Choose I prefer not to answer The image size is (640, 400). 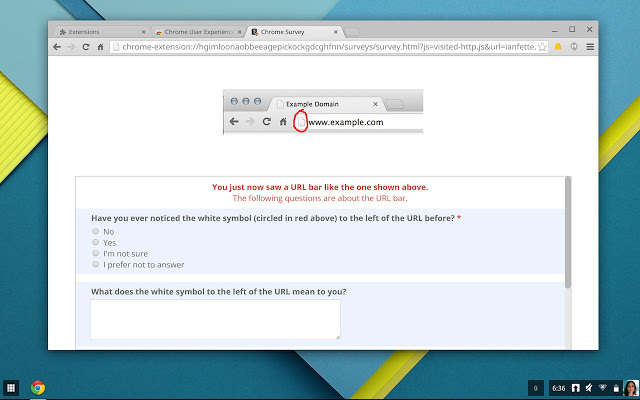(x=96, y=264)
